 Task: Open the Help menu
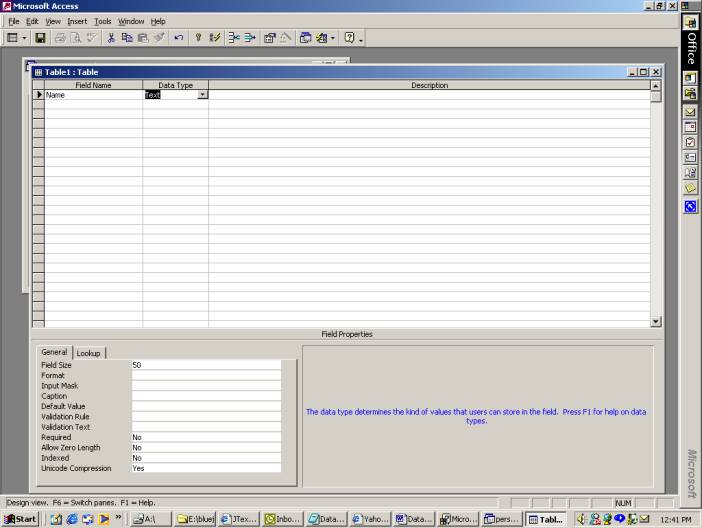coord(158,21)
